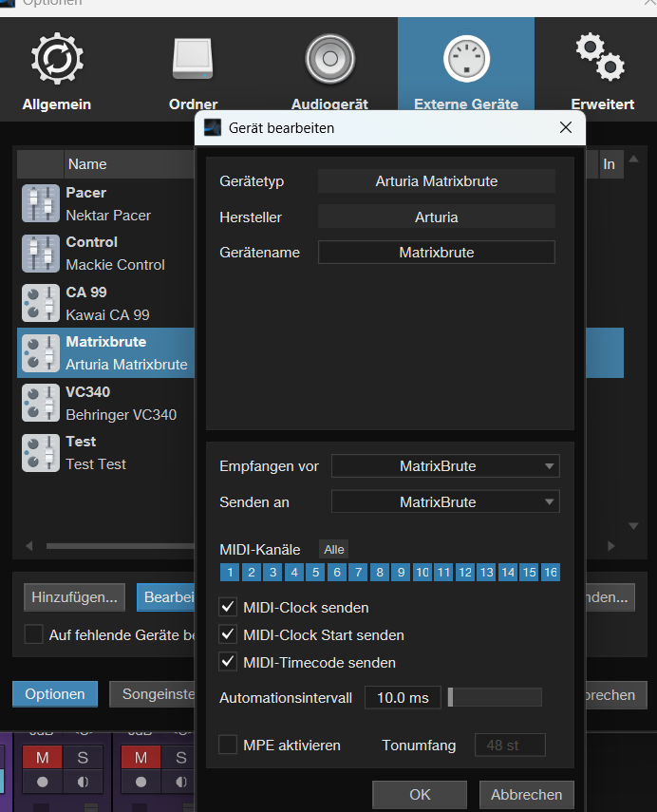Click the VC340 device knob icon
This screenshot has height=812, width=657.
[x=41, y=403]
